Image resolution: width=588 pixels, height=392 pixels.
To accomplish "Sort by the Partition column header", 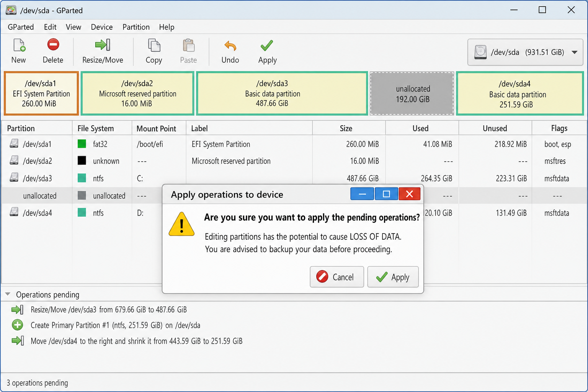I will click(x=37, y=128).
